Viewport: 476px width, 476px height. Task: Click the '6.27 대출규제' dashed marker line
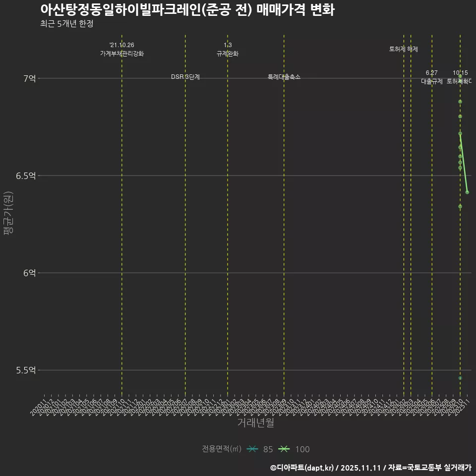[433, 77]
